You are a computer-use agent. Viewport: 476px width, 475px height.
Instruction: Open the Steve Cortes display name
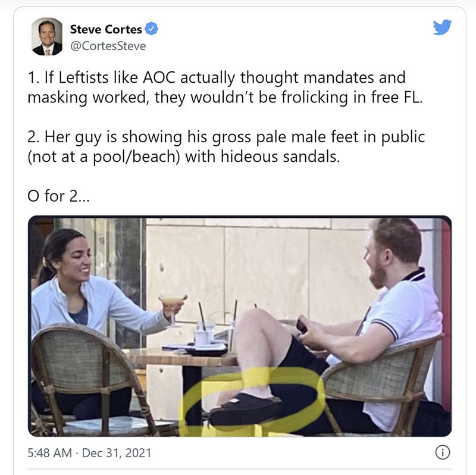click(106, 29)
